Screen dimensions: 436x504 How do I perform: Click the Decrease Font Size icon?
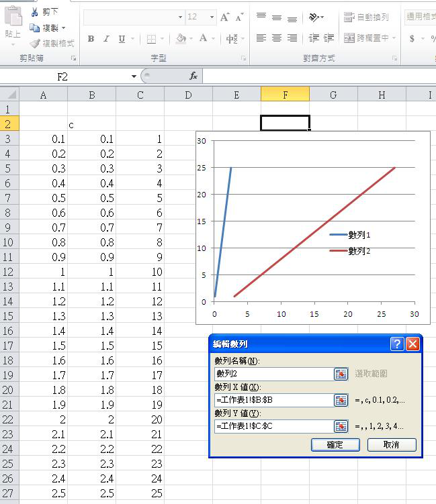point(239,17)
